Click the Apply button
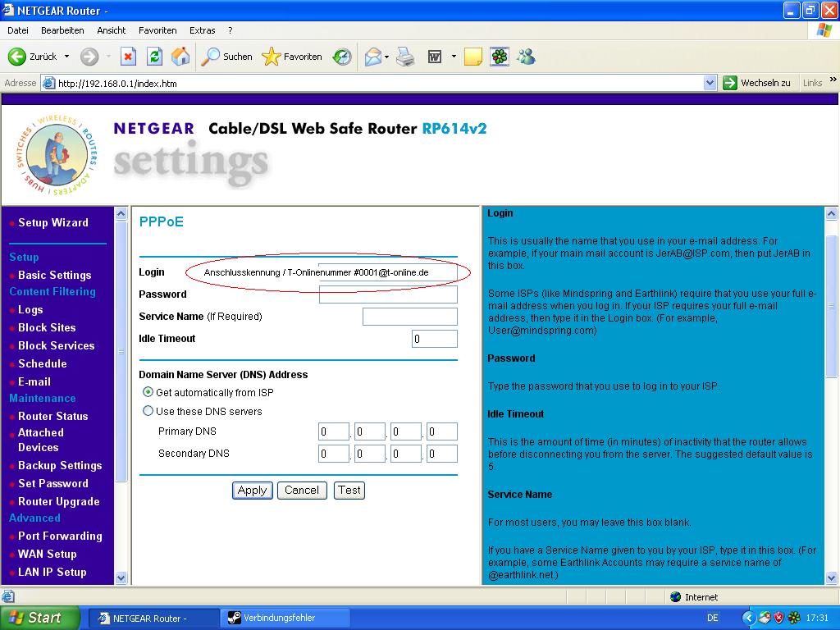Image resolution: width=840 pixels, height=630 pixels. coord(253,491)
